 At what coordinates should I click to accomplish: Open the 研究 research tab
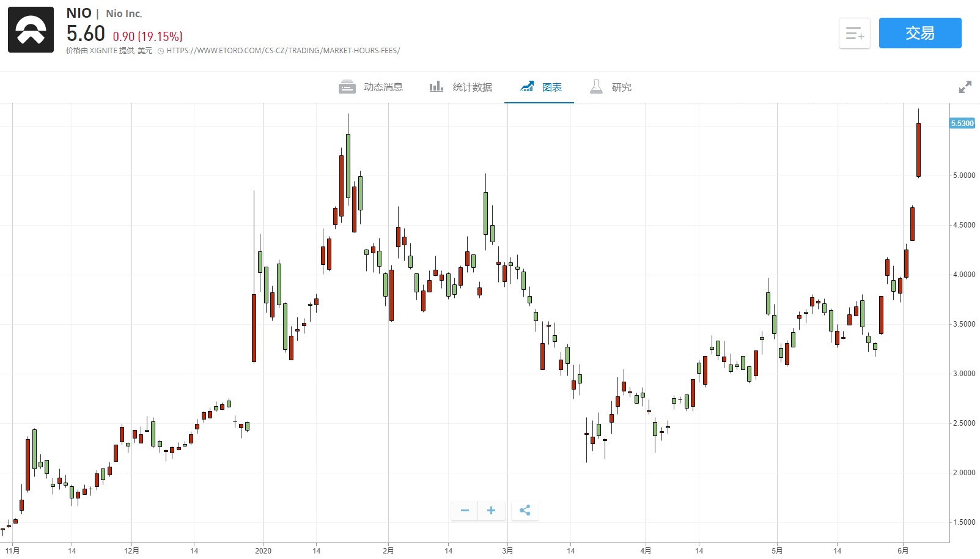[x=610, y=87]
